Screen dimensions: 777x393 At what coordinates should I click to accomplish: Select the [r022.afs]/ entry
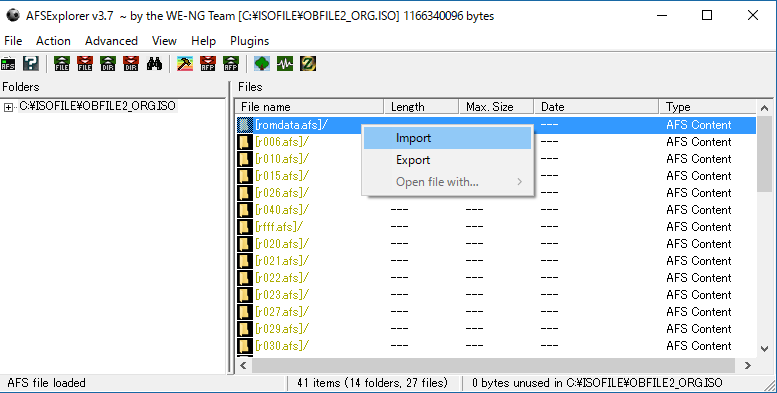coord(282,278)
